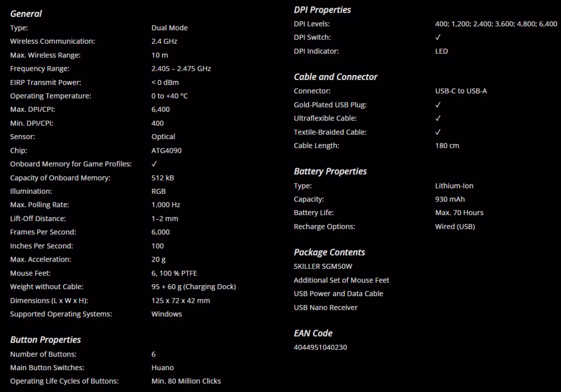This screenshot has width=561, height=392.
Task: Click the Package Contents heading
Action: [x=329, y=252]
